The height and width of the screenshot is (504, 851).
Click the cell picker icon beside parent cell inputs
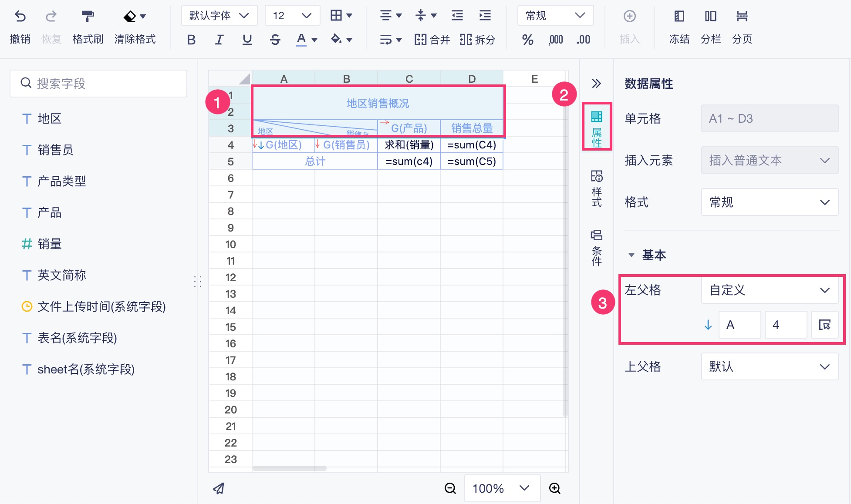pyautogui.click(x=824, y=325)
